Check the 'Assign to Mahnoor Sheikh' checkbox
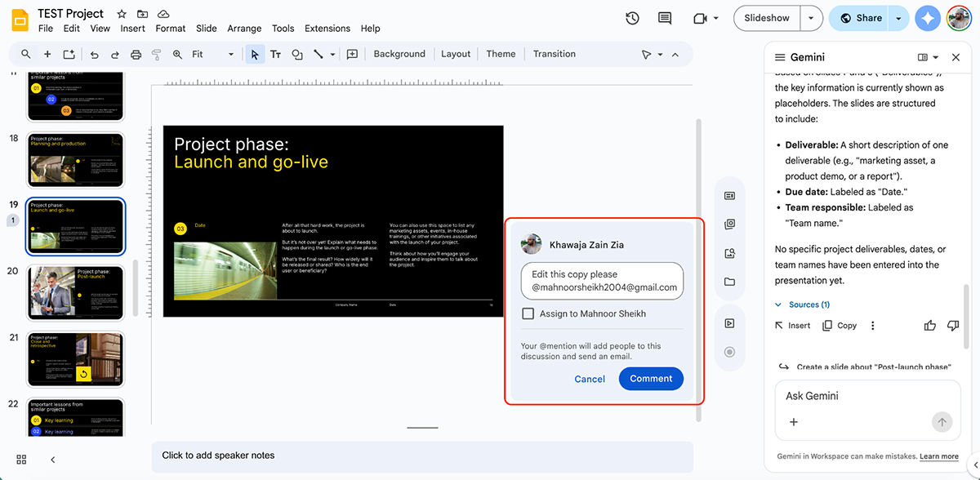This screenshot has height=480, width=980. point(527,313)
